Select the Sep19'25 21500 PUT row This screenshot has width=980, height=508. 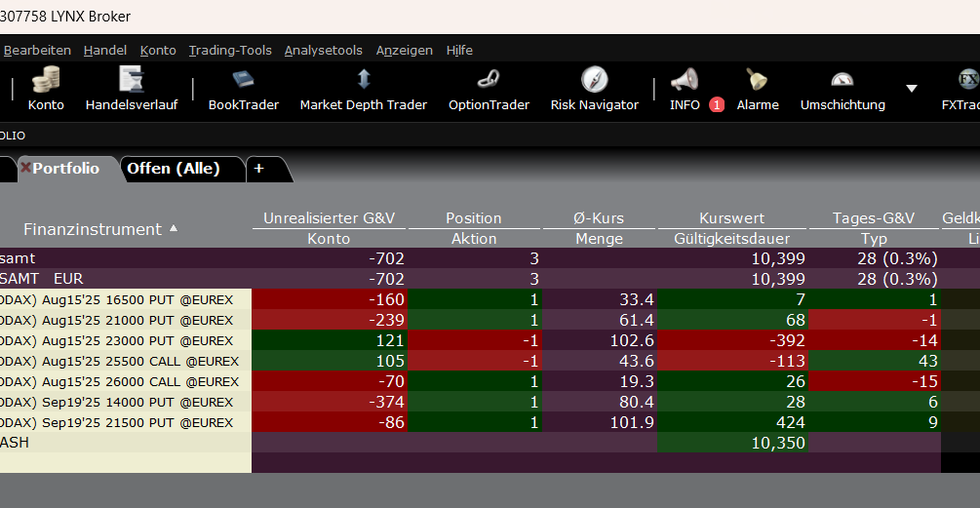click(x=127, y=422)
